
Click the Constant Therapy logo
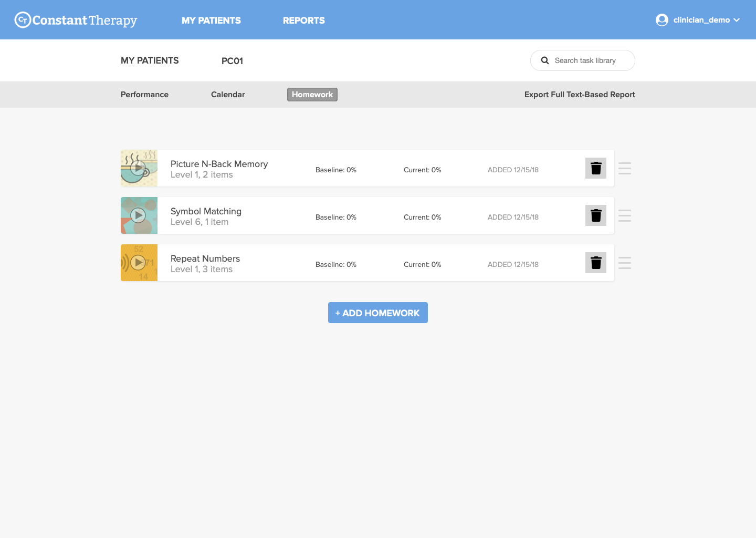[76, 20]
